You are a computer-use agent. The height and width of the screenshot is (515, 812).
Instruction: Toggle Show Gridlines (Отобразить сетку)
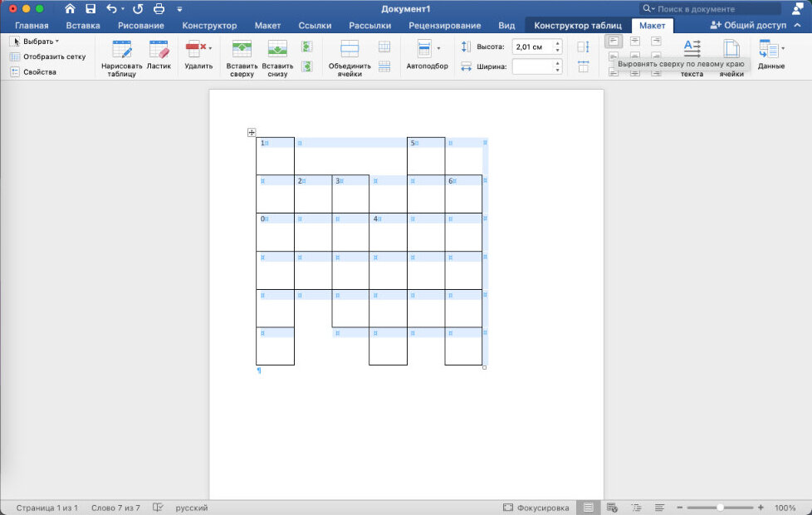(x=48, y=56)
